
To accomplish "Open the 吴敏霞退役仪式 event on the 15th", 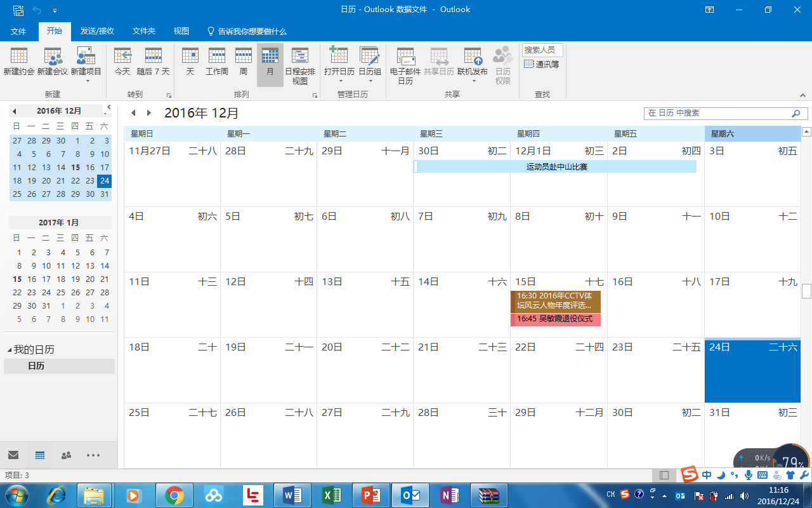I will pos(555,319).
